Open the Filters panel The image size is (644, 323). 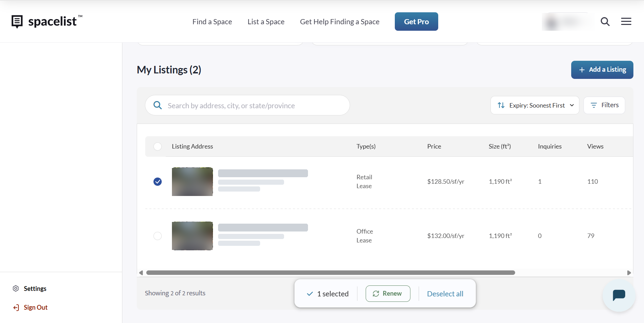pyautogui.click(x=604, y=105)
